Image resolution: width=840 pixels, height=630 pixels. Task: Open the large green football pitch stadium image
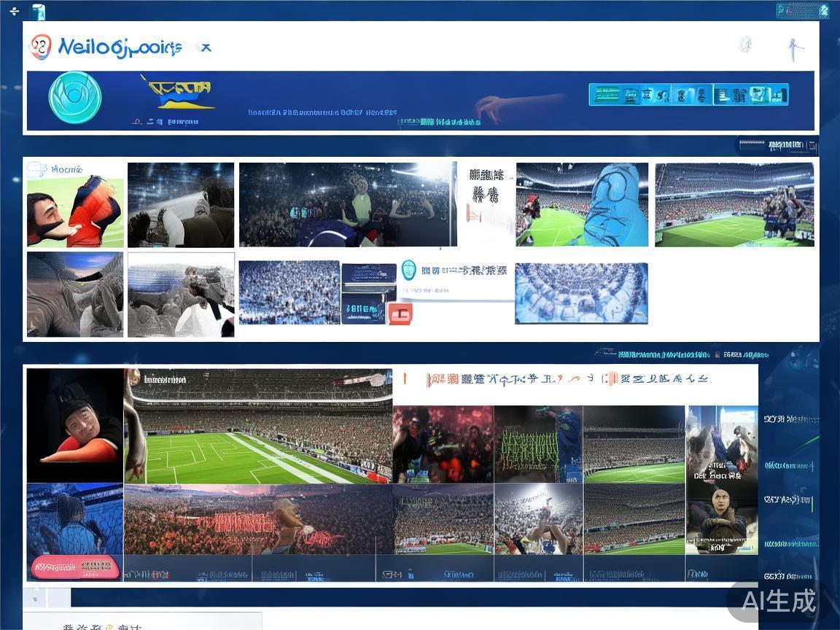(259, 437)
